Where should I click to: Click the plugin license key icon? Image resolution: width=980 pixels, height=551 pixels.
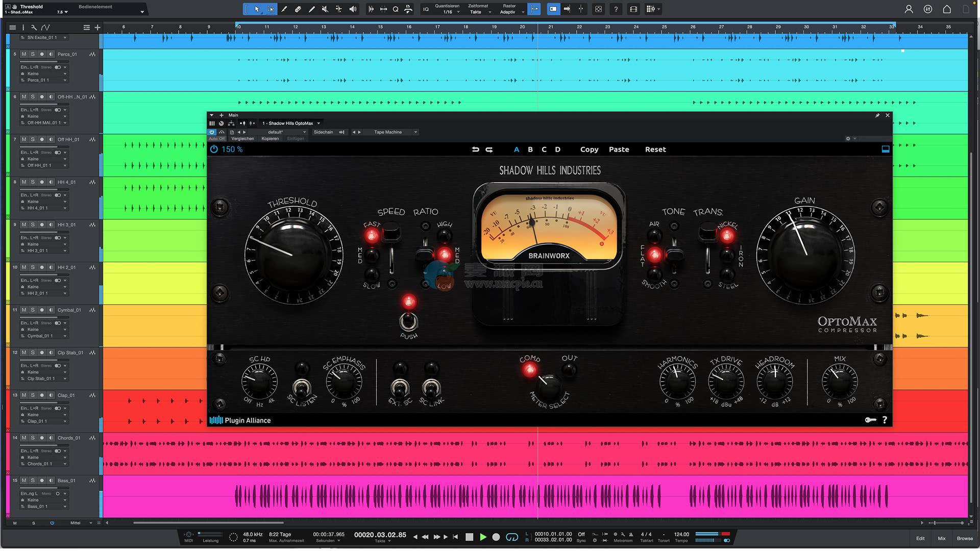pos(870,420)
